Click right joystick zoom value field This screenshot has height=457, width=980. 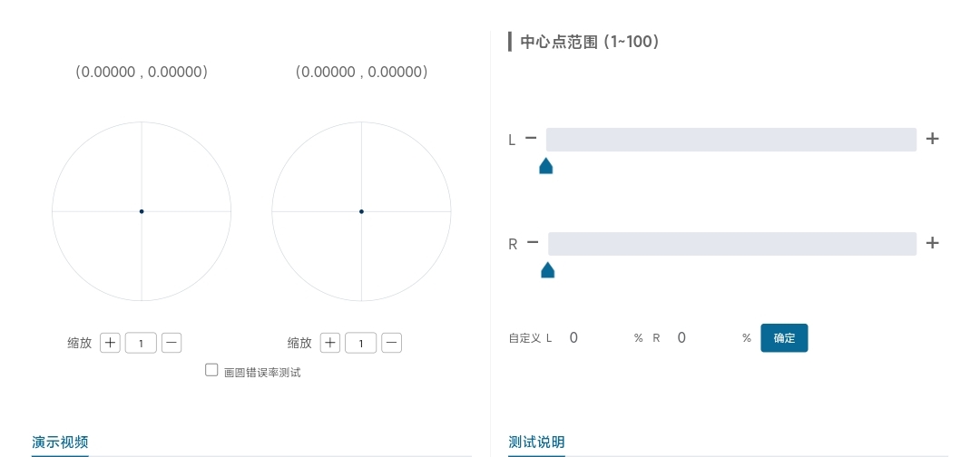point(361,343)
